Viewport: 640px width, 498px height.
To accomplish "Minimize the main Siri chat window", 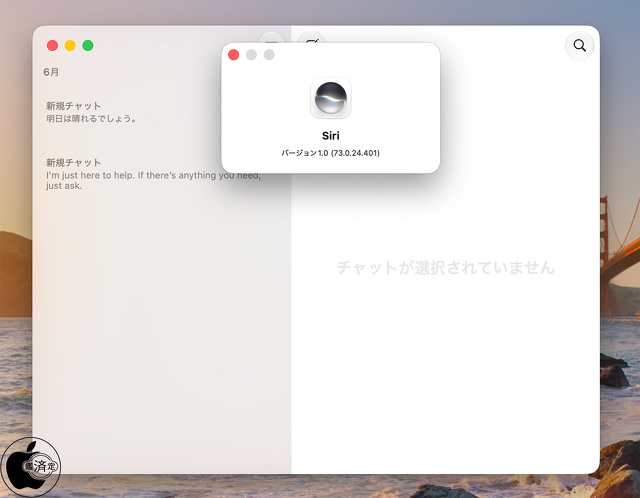I will [70, 45].
